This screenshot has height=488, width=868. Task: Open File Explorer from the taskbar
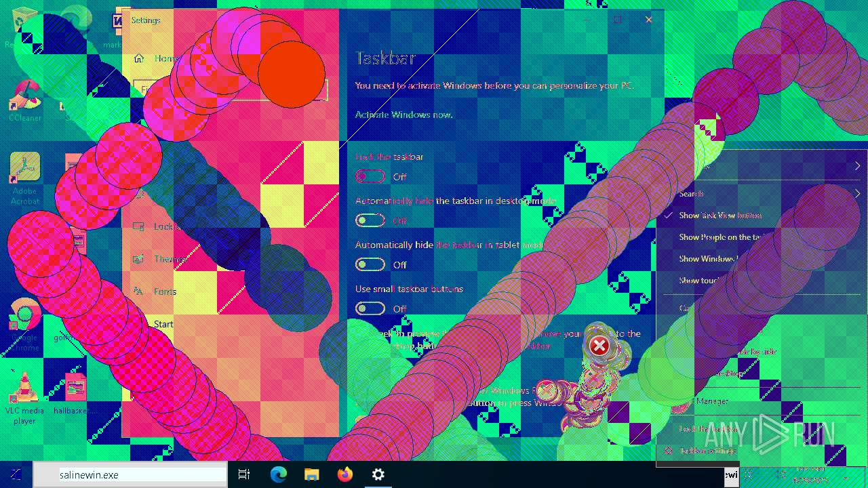point(311,474)
